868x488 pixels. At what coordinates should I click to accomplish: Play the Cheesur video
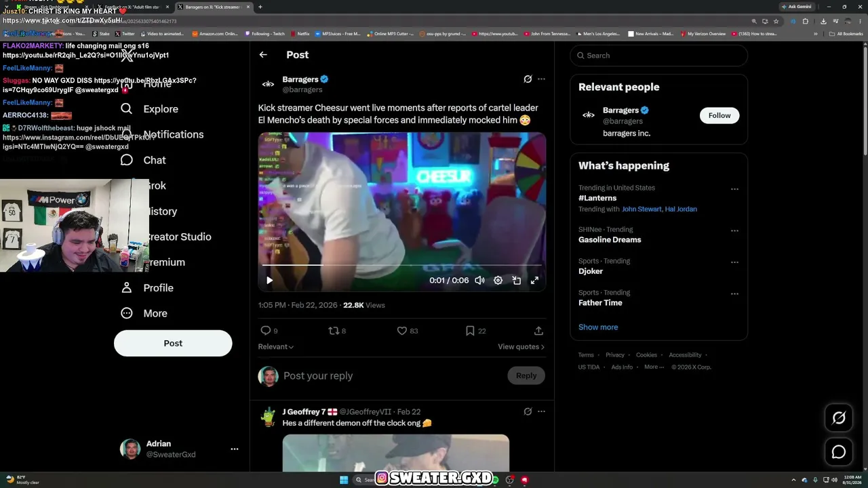pos(269,281)
